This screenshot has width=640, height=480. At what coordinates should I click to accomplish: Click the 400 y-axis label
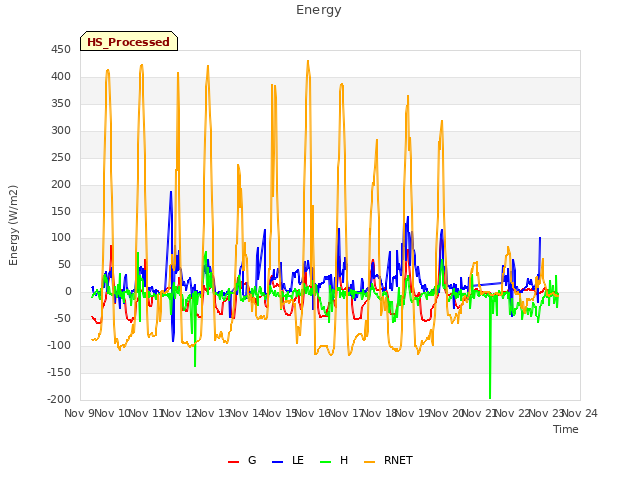point(61,77)
